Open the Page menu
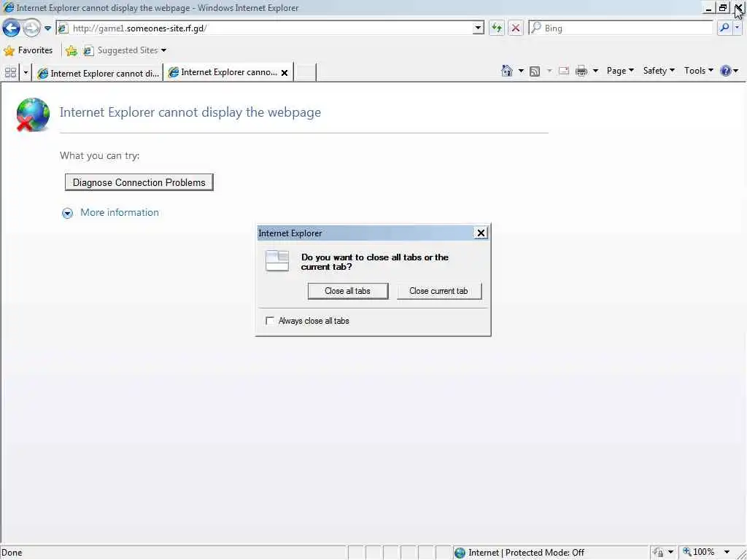Image resolution: width=747 pixels, height=560 pixels. point(620,71)
